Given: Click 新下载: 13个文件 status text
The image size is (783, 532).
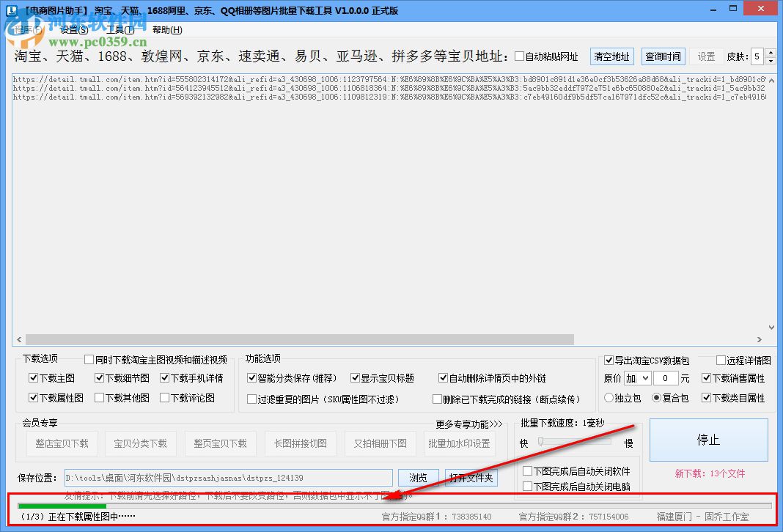Looking at the screenshot, I should (710, 473).
